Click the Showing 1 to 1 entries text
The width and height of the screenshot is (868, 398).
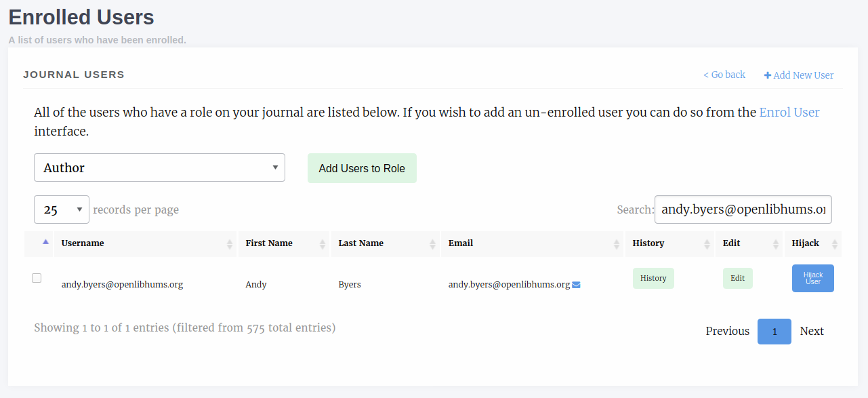(x=185, y=327)
